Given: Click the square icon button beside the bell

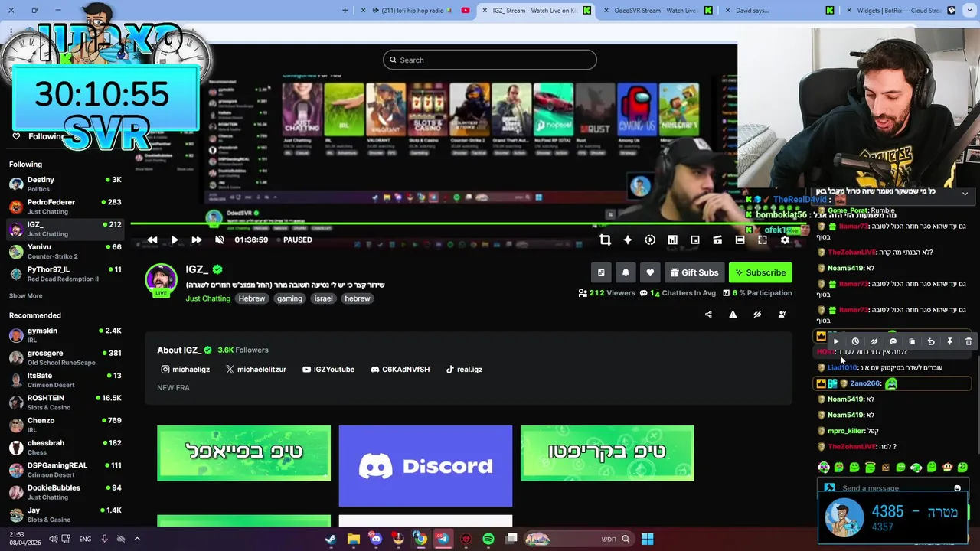Looking at the screenshot, I should pyautogui.click(x=601, y=272).
